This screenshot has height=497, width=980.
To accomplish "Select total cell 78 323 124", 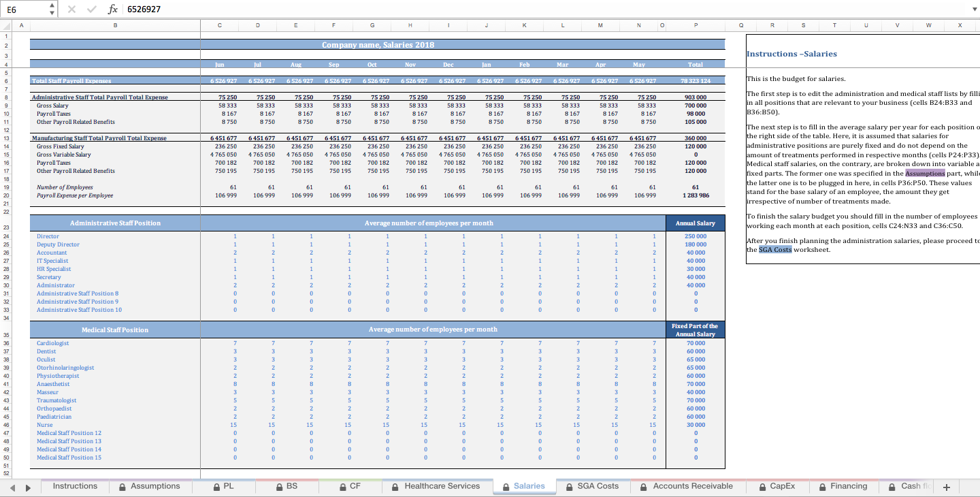I will [x=696, y=81].
